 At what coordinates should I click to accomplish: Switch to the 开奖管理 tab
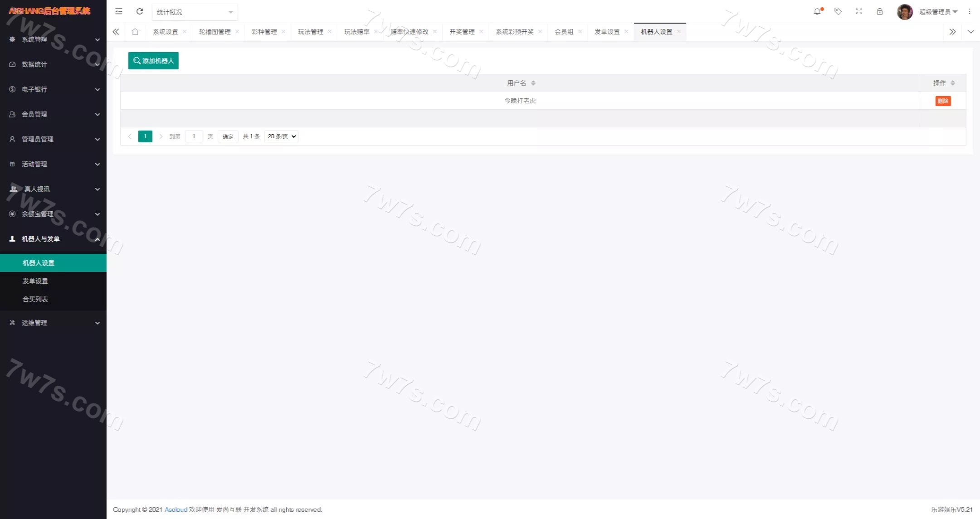pyautogui.click(x=462, y=32)
